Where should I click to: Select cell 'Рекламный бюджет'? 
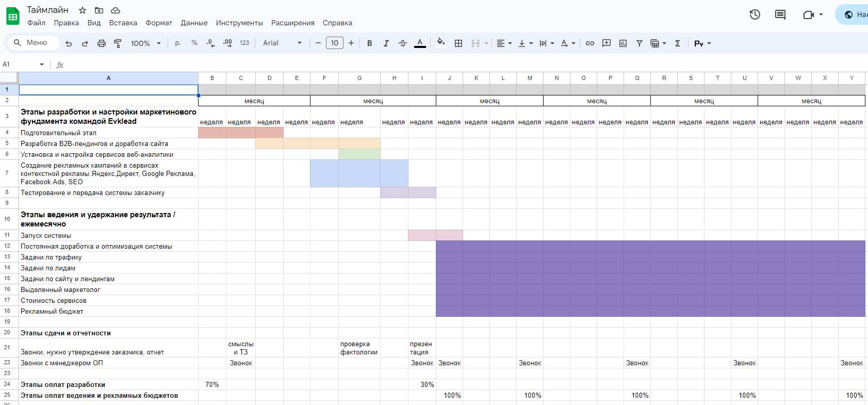(108, 311)
